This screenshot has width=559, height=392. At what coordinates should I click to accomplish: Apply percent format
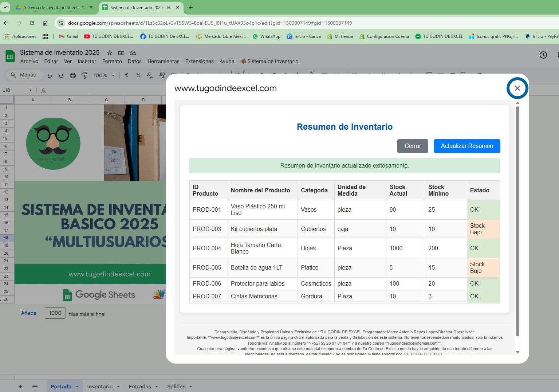click(138, 75)
